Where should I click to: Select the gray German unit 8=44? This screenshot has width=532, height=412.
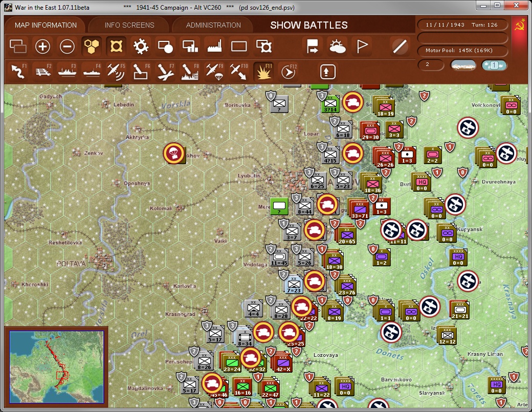[x=304, y=206]
